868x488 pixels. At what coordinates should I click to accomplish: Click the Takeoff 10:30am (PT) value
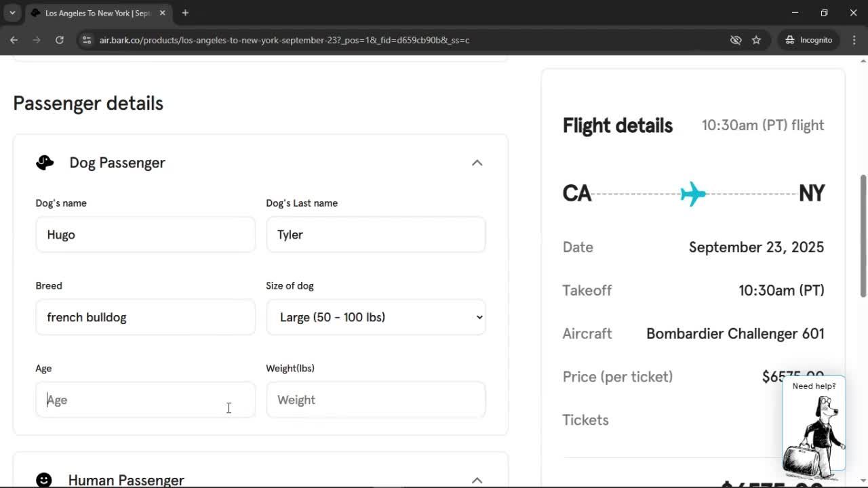tap(781, 290)
